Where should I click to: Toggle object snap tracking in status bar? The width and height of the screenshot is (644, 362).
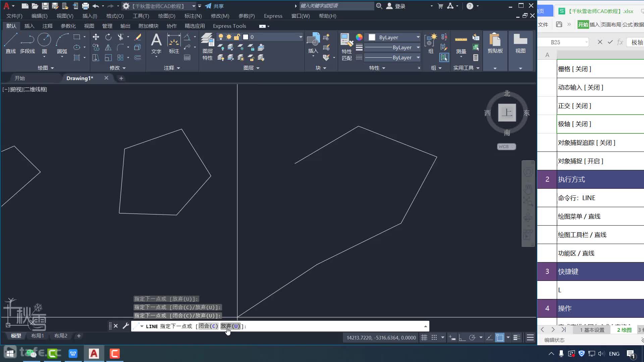(x=490, y=338)
